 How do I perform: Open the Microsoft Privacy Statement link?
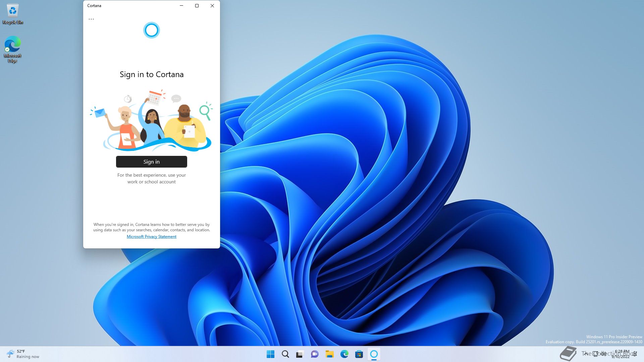tap(151, 237)
